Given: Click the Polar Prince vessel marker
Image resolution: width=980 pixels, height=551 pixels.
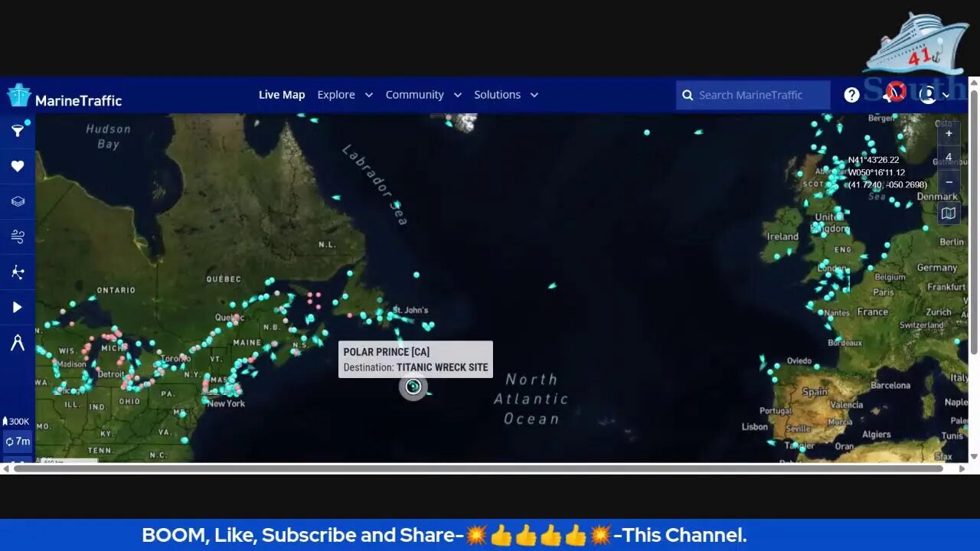Looking at the screenshot, I should pyautogui.click(x=413, y=386).
